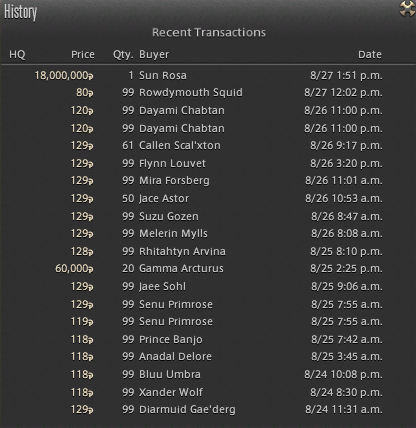Click the Date column header
This screenshot has width=416, height=428.
370,54
